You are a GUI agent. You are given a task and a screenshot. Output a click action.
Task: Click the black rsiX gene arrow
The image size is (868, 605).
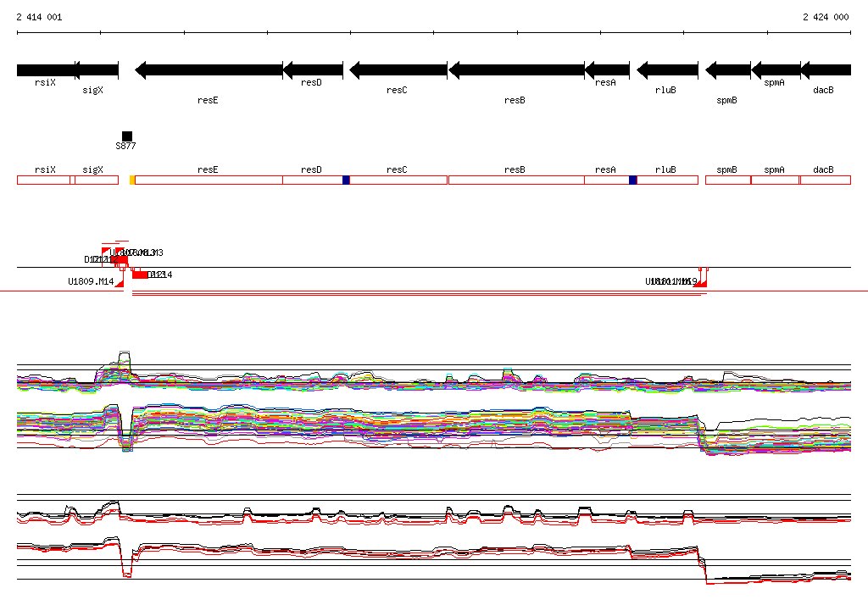click(x=46, y=69)
